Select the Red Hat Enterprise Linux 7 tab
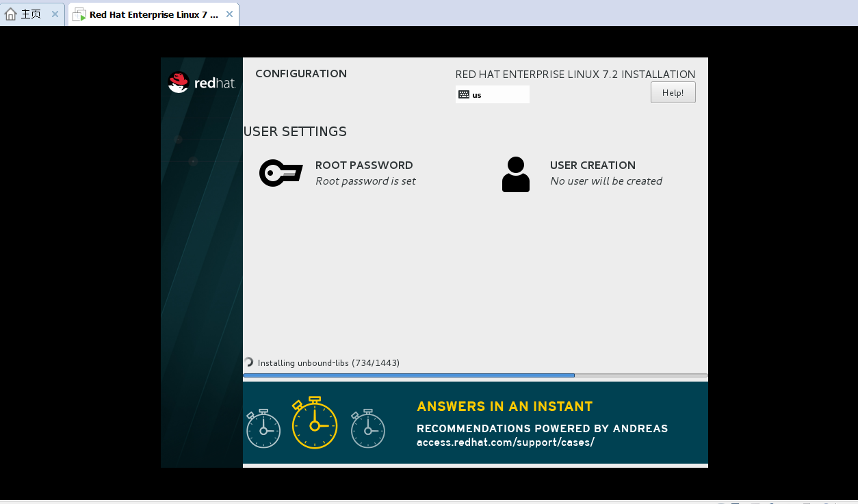 click(153, 14)
